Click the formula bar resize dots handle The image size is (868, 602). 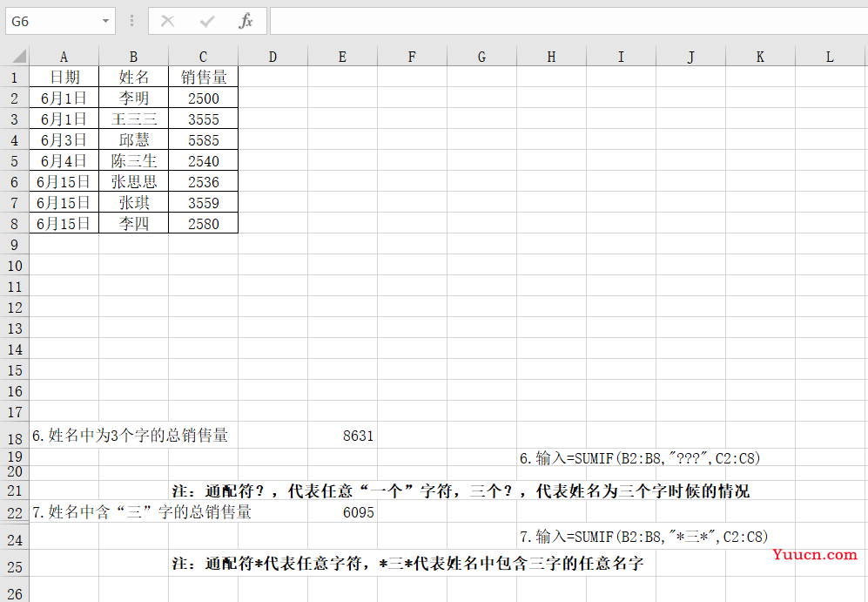(x=131, y=21)
